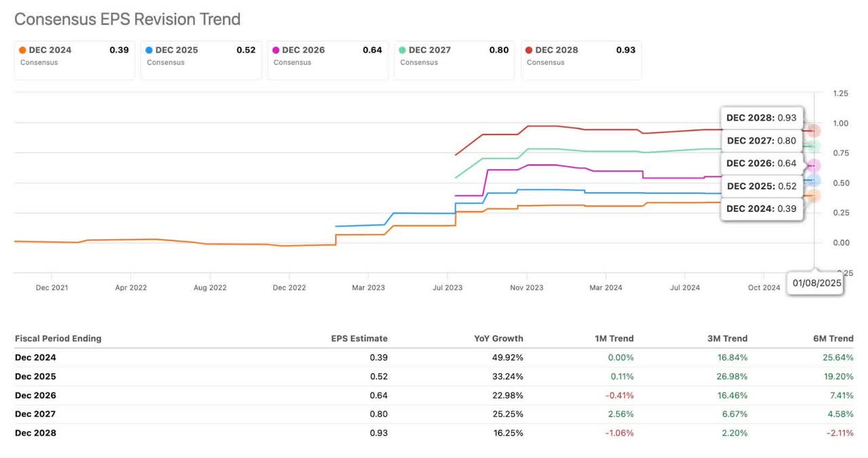Click the Fiscal Period Ending column header
The image size is (868, 458).
[x=58, y=339]
